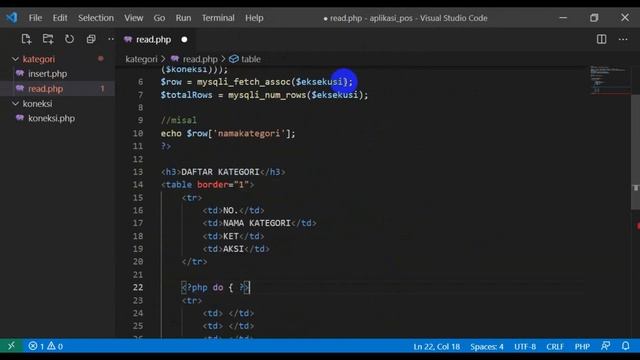
Task: Open the Selection menu
Action: pyautogui.click(x=96, y=18)
